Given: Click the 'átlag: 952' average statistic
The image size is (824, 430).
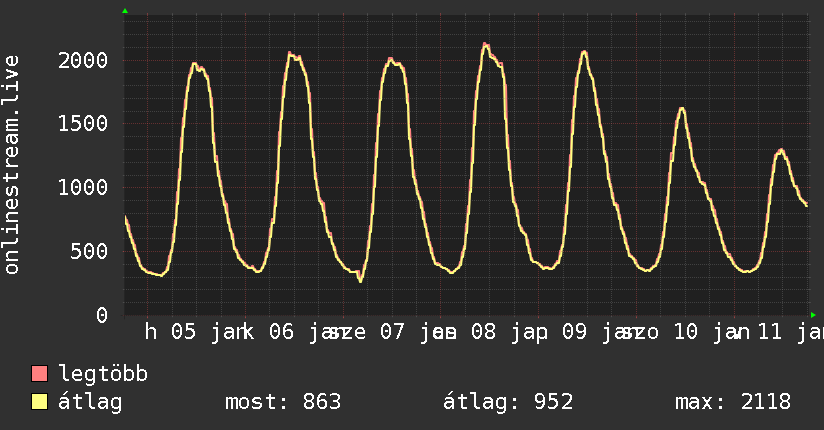Looking at the screenshot, I should click(x=507, y=402).
